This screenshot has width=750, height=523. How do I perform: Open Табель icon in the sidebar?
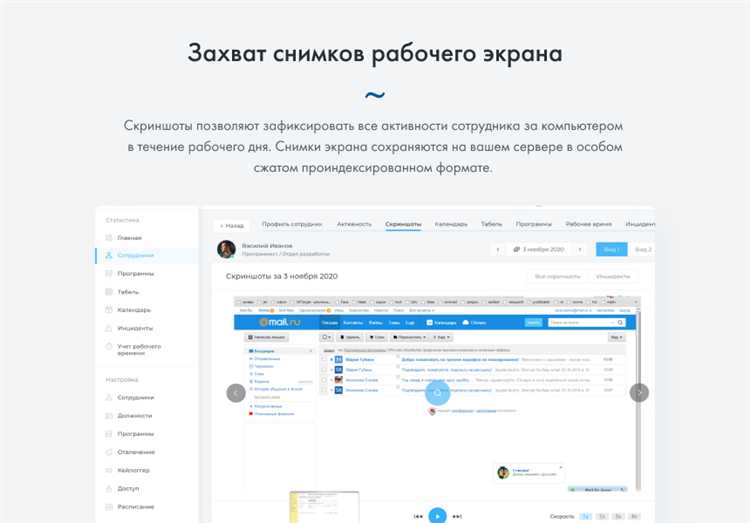coord(109,292)
